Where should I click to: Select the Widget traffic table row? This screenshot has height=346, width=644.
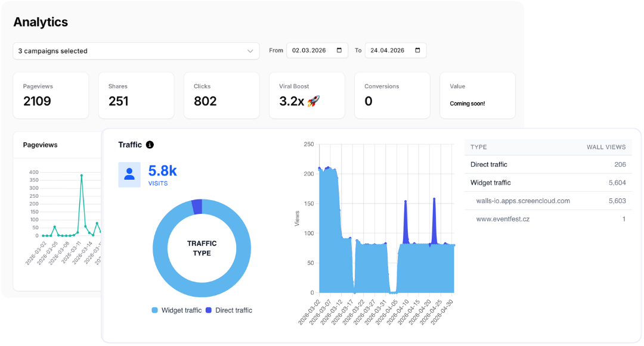click(548, 183)
